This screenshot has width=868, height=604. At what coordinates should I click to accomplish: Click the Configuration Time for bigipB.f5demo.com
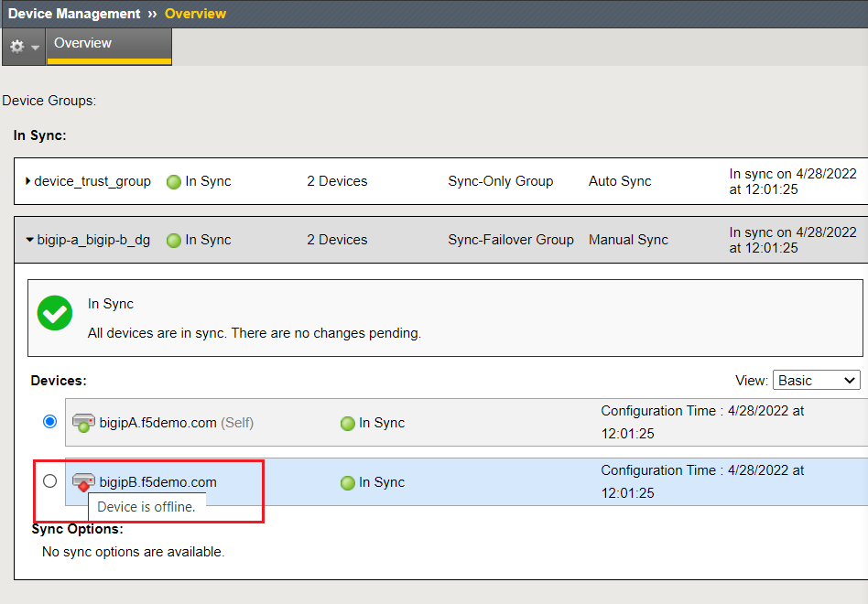[702, 481]
